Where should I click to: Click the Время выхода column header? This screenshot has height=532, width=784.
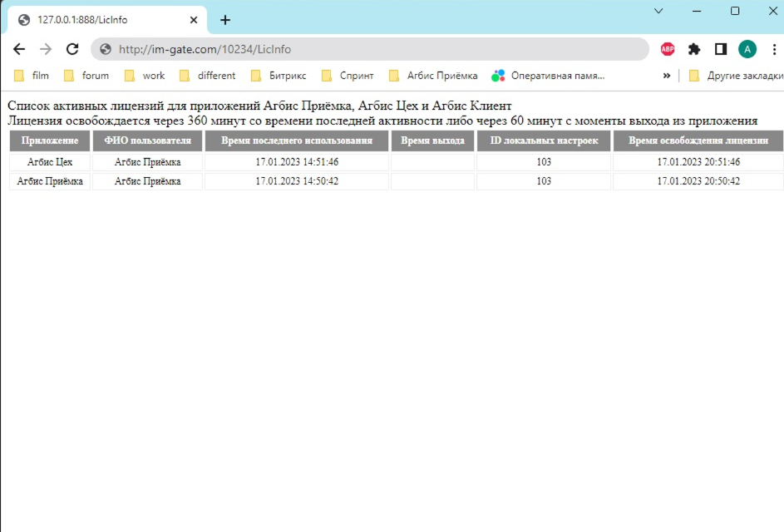click(432, 140)
